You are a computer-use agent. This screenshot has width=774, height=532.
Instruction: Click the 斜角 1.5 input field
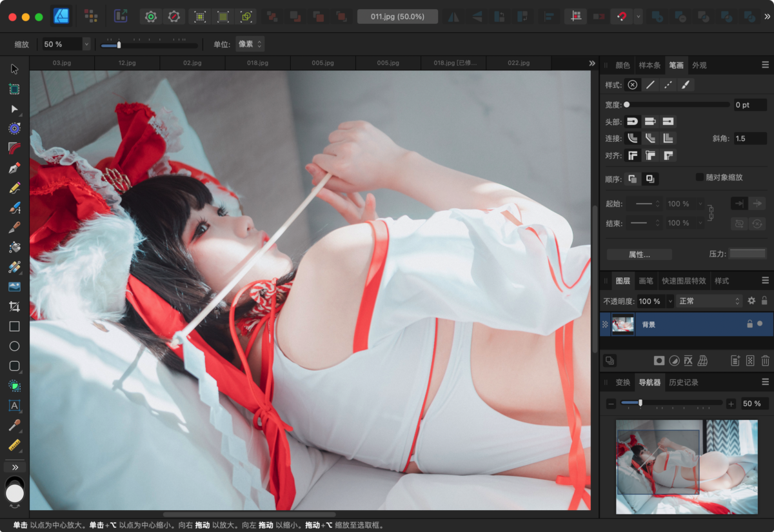click(x=750, y=138)
